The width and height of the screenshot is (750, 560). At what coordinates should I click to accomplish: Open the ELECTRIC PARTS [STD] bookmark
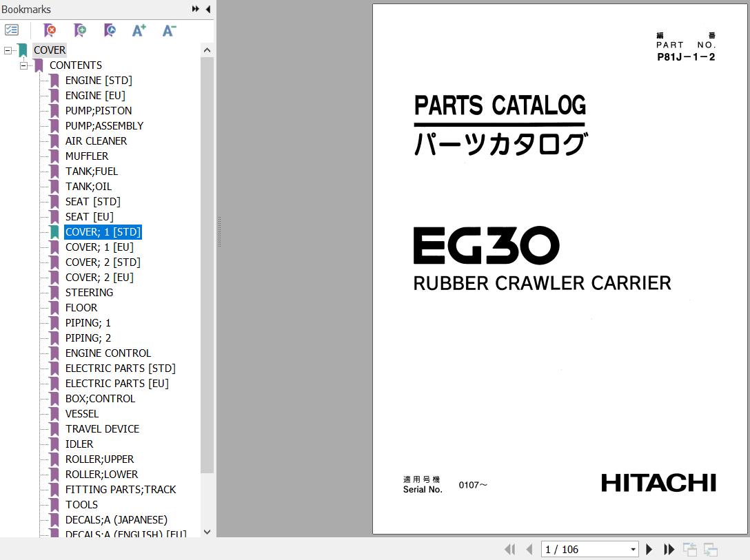[121, 369]
